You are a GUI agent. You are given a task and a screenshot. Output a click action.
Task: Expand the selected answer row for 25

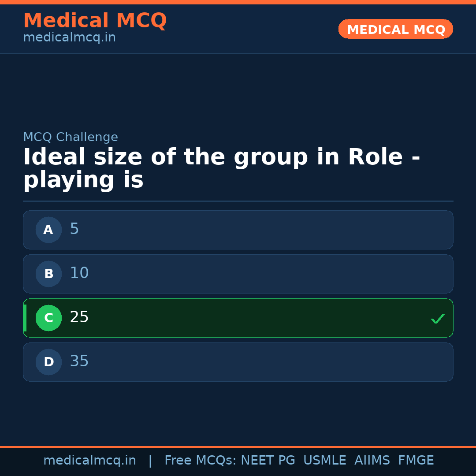point(238,318)
